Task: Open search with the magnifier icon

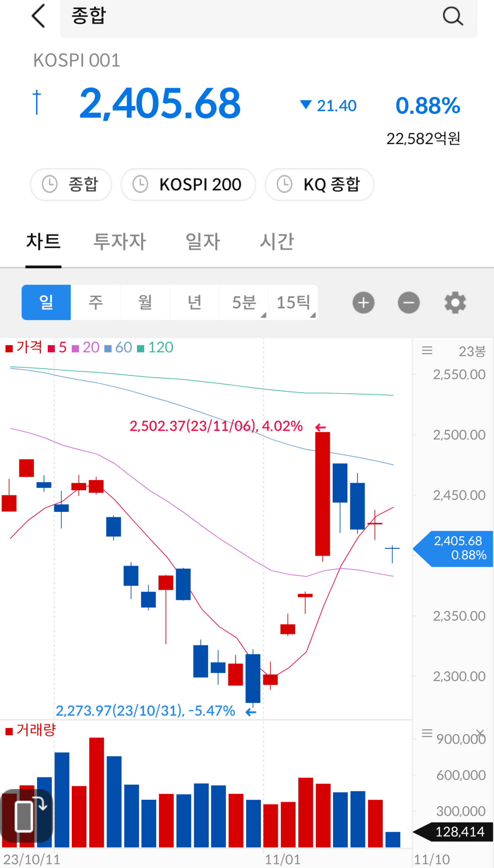Action: tap(452, 16)
